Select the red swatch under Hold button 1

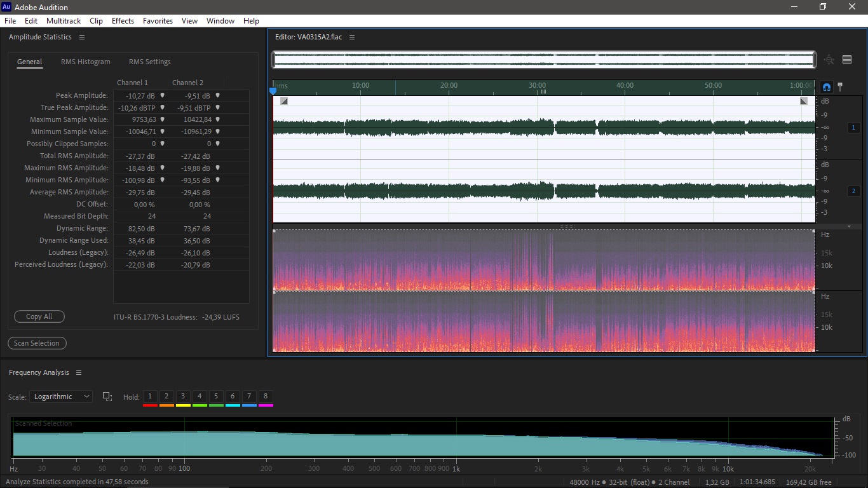150,404
